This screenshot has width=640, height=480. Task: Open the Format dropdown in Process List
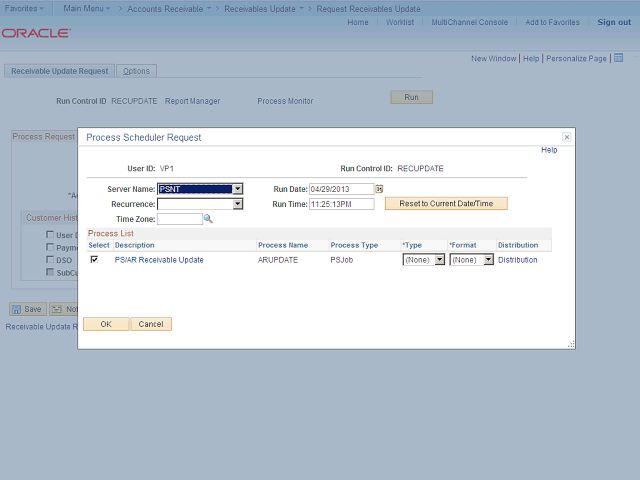click(488, 260)
